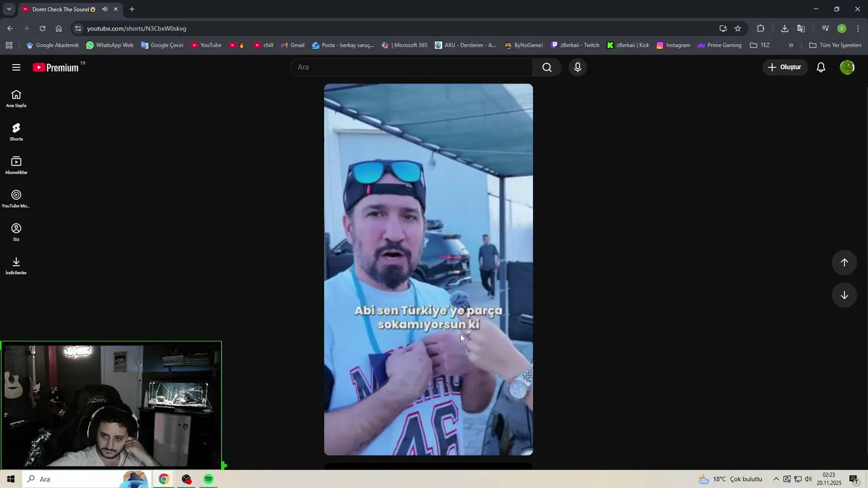Open the YouTube account avatar menu
The height and width of the screenshot is (488, 868).
tap(847, 67)
